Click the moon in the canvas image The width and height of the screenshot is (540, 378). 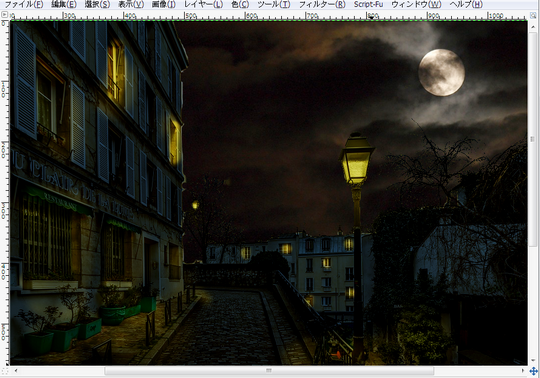442,72
